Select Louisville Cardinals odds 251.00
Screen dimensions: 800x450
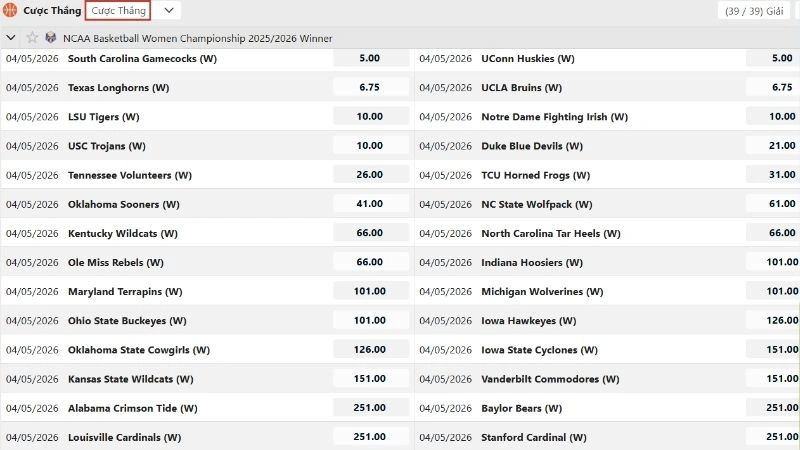[371, 436]
